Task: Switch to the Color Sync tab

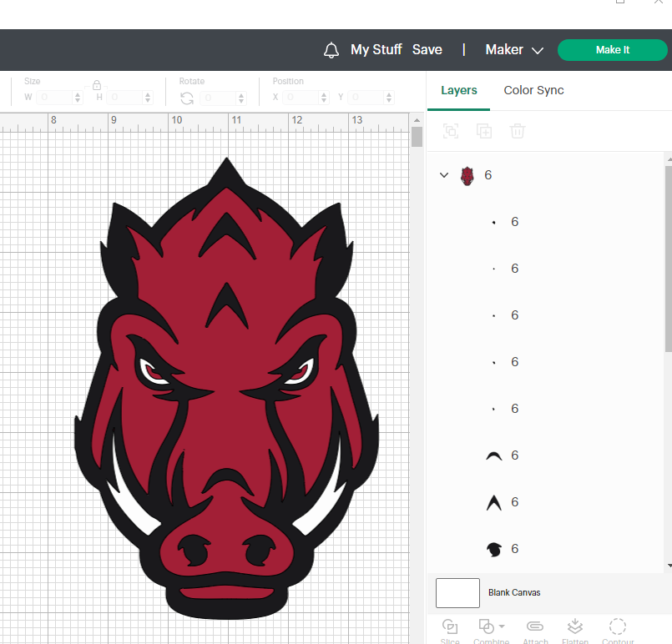Action: (533, 90)
